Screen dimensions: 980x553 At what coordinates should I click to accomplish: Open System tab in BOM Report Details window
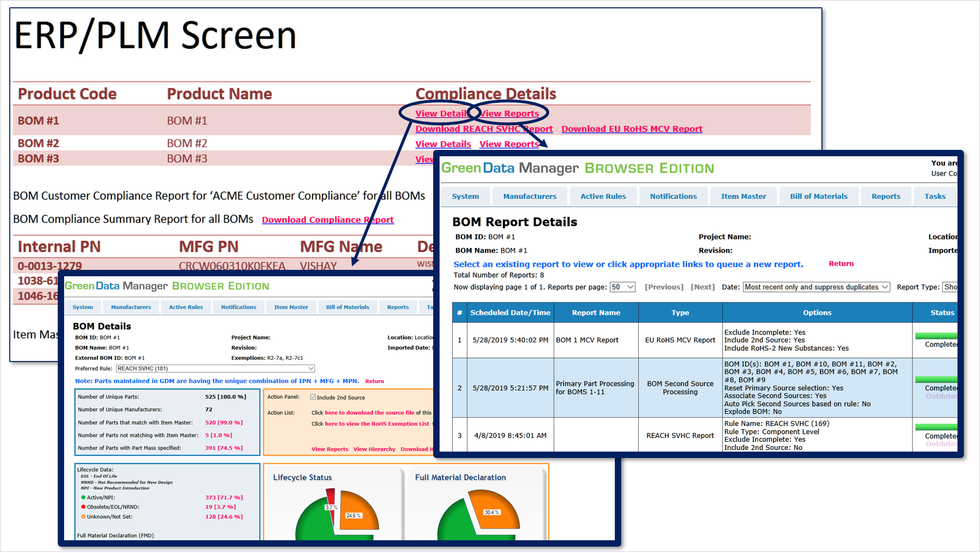tap(466, 196)
